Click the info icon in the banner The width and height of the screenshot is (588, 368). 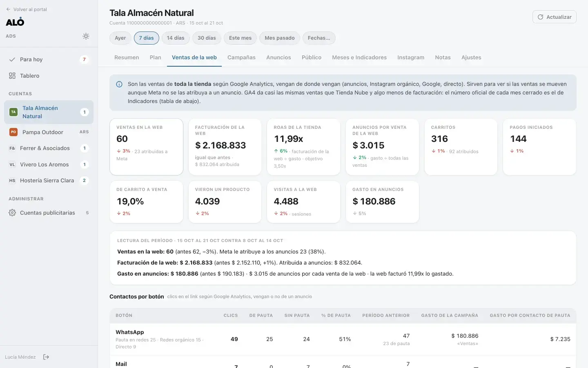tap(119, 84)
